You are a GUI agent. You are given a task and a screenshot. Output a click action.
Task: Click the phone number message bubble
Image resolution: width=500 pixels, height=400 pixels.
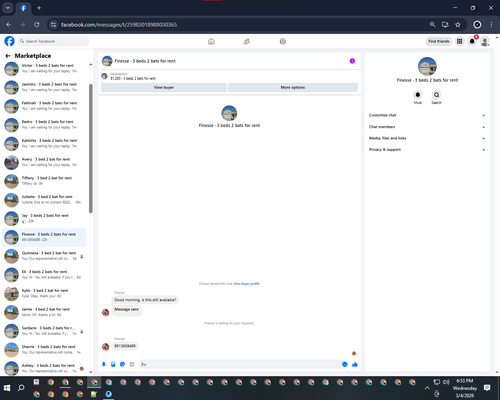[125, 346]
